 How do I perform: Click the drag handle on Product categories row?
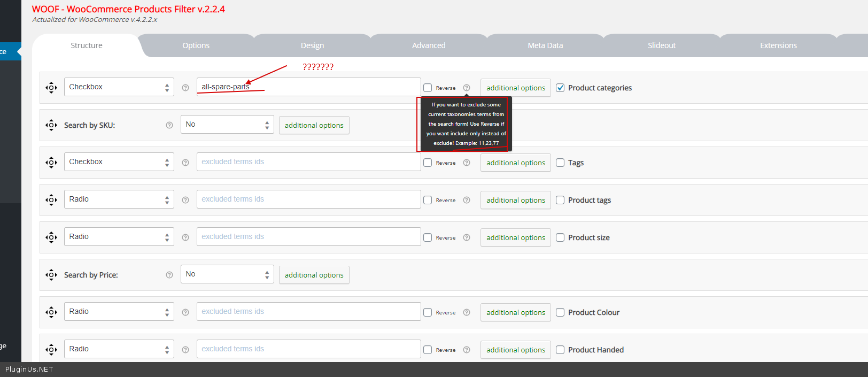(x=51, y=88)
